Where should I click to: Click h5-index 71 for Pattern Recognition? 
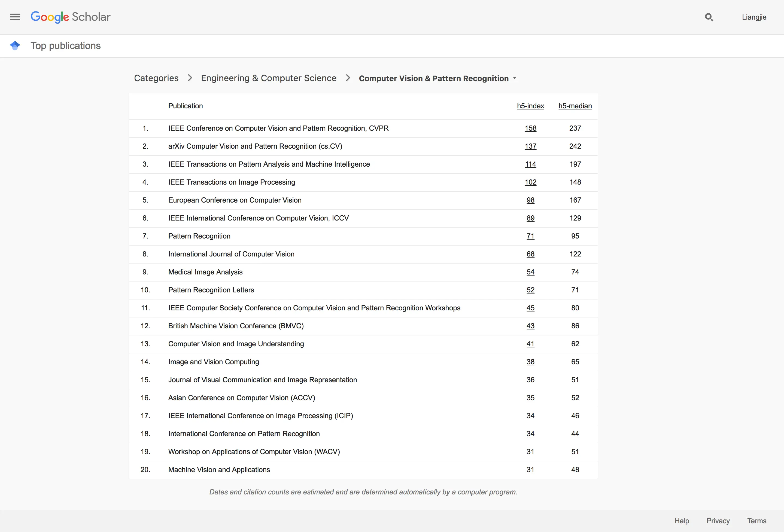530,236
